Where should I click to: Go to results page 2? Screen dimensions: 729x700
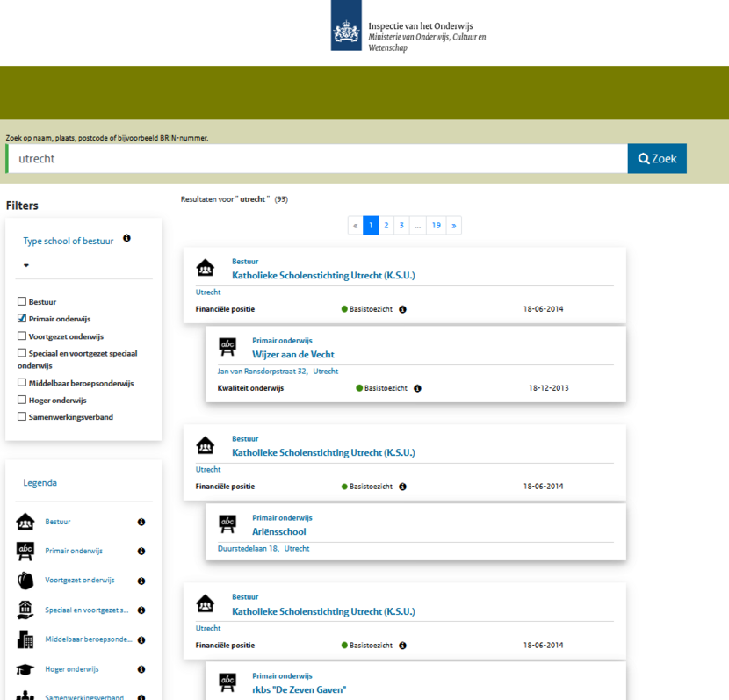coord(386,226)
